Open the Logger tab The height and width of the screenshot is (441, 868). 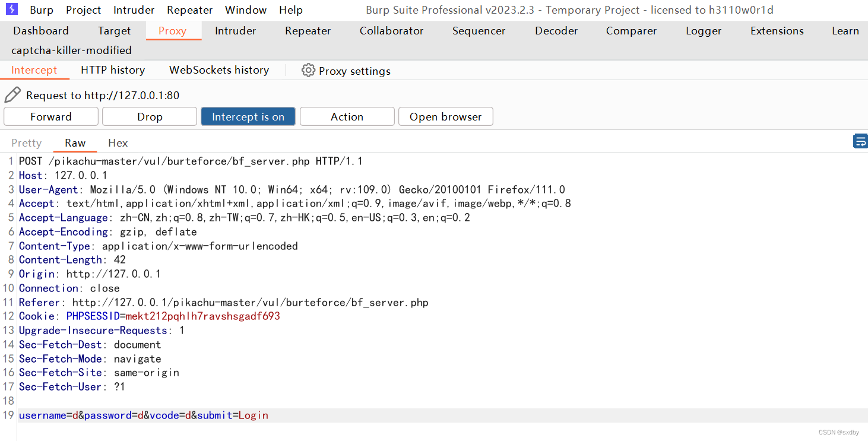coord(704,31)
